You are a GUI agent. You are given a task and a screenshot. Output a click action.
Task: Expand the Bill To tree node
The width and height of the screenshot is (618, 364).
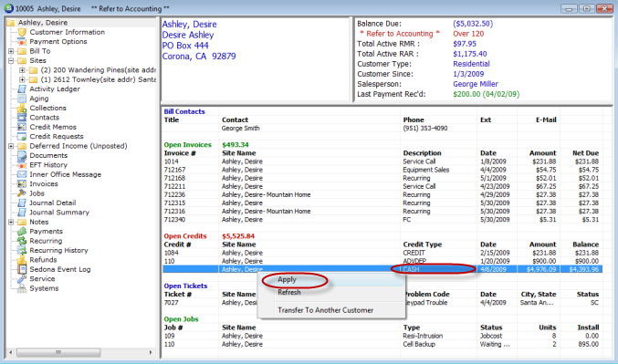[x=11, y=51]
